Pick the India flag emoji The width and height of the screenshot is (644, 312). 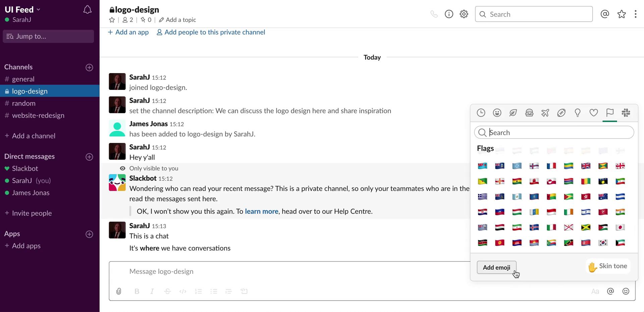pyautogui.click(x=620, y=212)
